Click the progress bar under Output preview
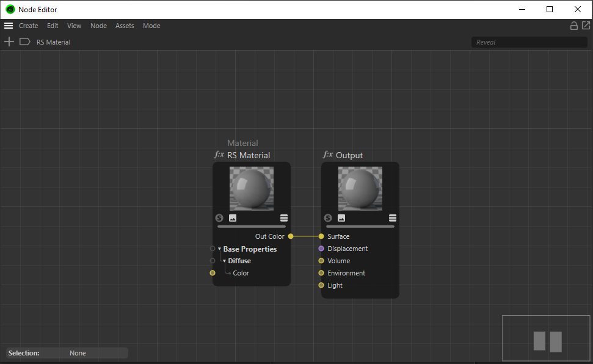 tap(360, 226)
